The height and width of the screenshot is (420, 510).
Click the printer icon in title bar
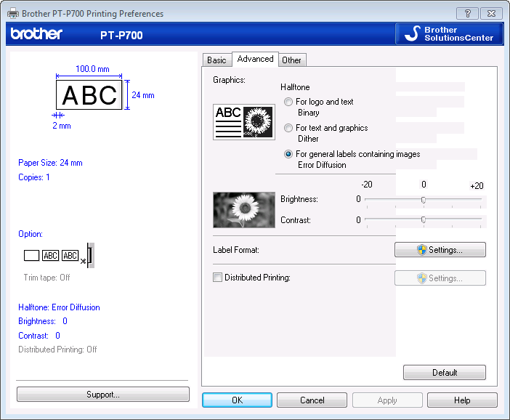coord(13,13)
